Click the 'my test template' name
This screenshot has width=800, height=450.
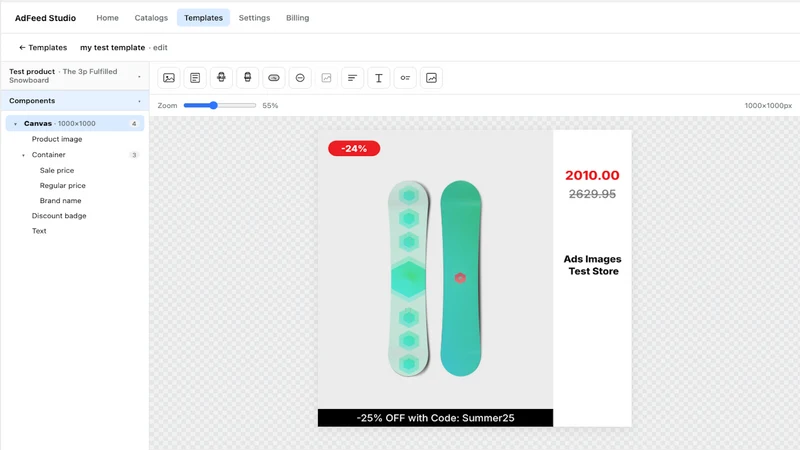(x=112, y=47)
